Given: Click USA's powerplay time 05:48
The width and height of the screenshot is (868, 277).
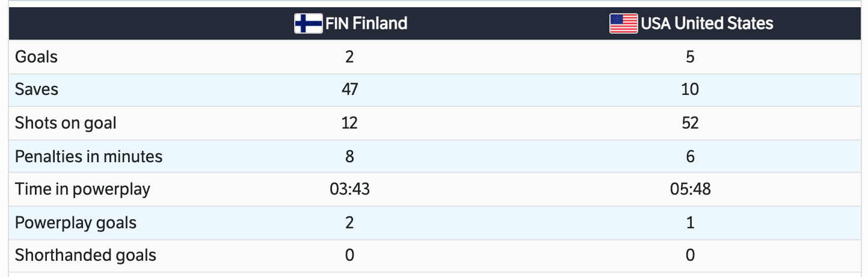Looking at the screenshot, I should [690, 189].
